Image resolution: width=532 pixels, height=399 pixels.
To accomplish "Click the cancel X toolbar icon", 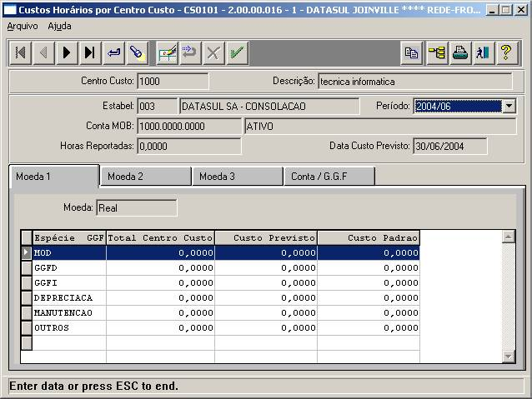I will 213,52.
